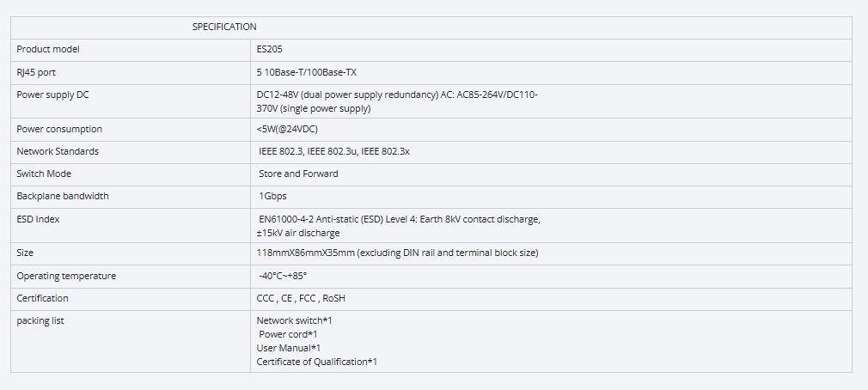This screenshot has width=868, height=390.
Task: Click the 1Gbps bandwidth value
Action: (272, 196)
